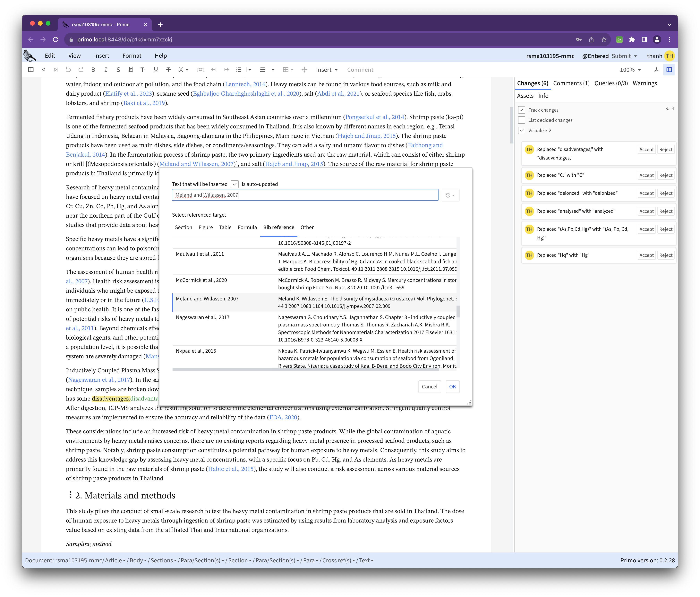Switch to the Figure tab
Image resolution: width=700 pixels, height=597 pixels.
click(x=205, y=227)
